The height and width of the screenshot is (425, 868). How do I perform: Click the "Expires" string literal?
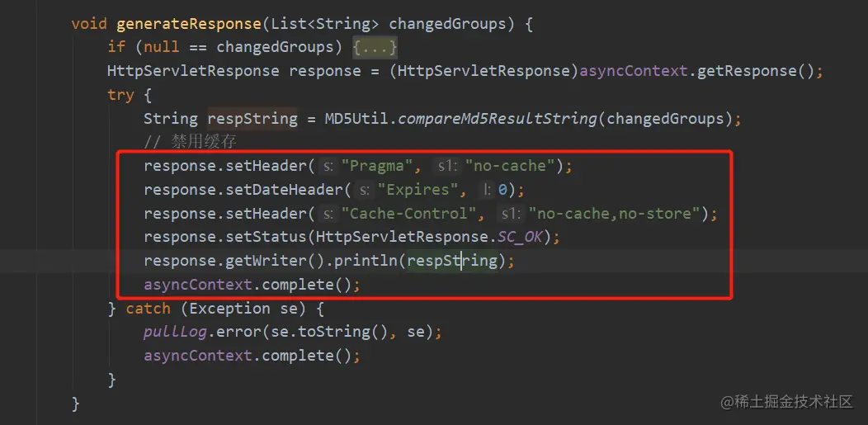tap(417, 190)
